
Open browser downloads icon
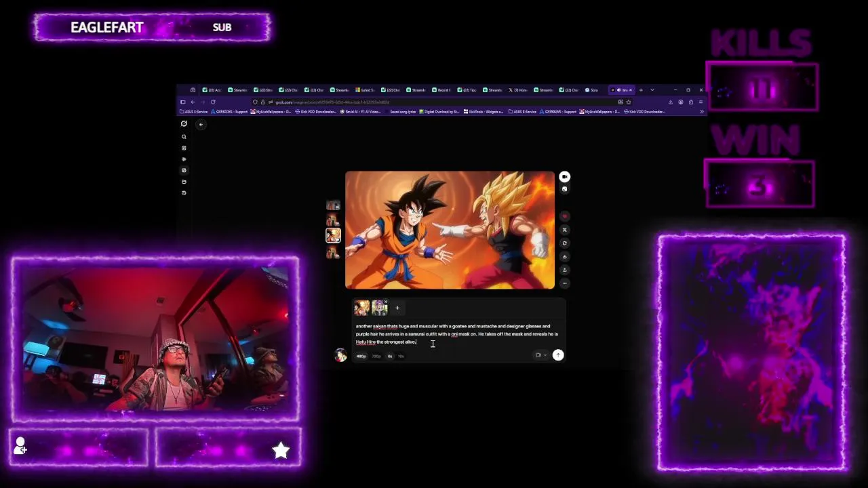pos(671,102)
